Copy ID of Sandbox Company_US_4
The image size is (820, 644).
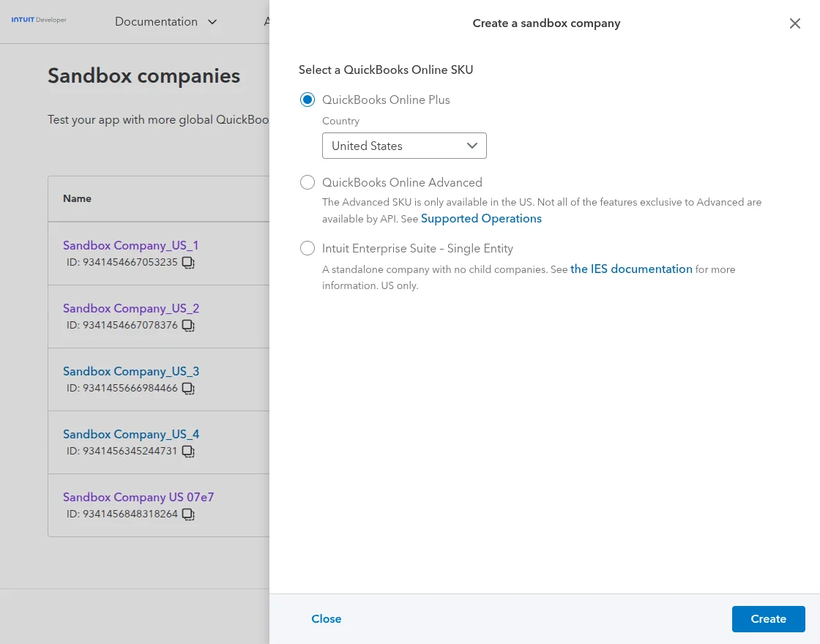tap(188, 451)
